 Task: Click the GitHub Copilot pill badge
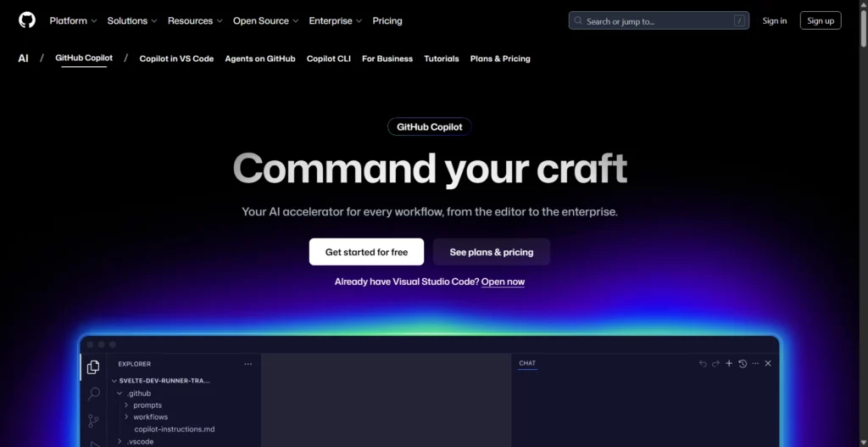430,127
